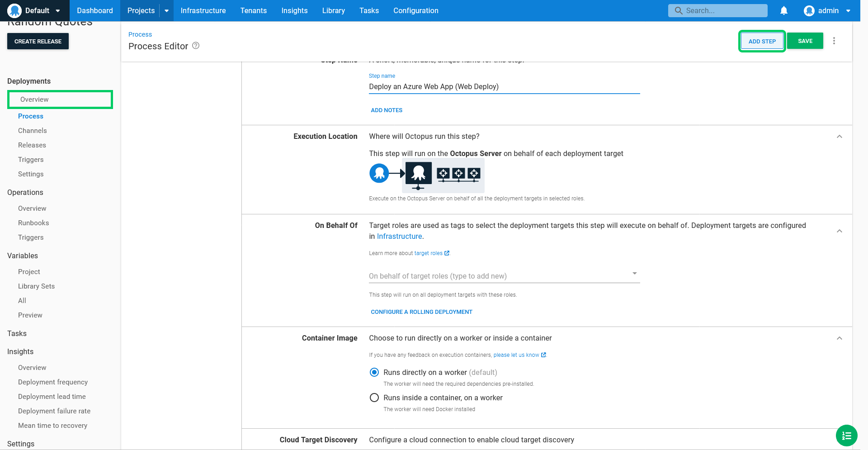Open the target roles documentation link
The width and height of the screenshot is (868, 450).
(x=432, y=253)
